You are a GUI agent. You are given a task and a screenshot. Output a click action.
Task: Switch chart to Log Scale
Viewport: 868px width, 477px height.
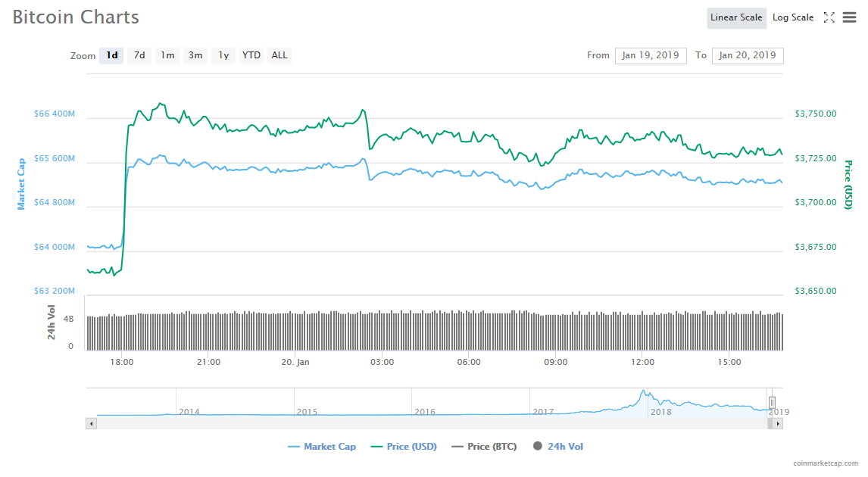pyautogui.click(x=792, y=17)
